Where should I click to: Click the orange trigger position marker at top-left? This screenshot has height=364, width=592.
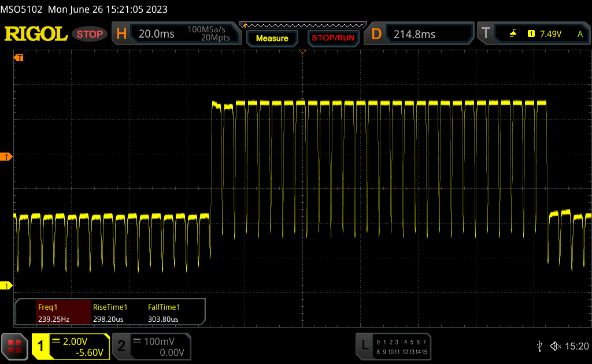point(18,58)
